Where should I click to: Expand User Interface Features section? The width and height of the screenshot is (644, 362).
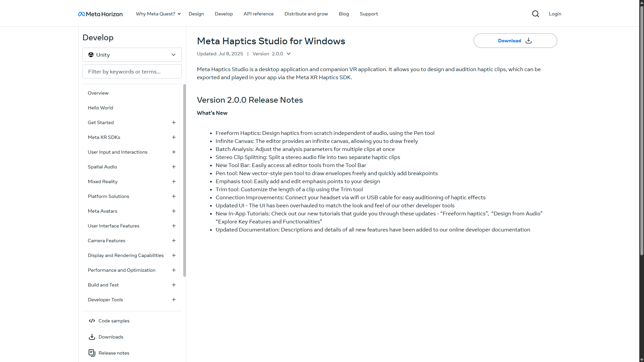(174, 226)
